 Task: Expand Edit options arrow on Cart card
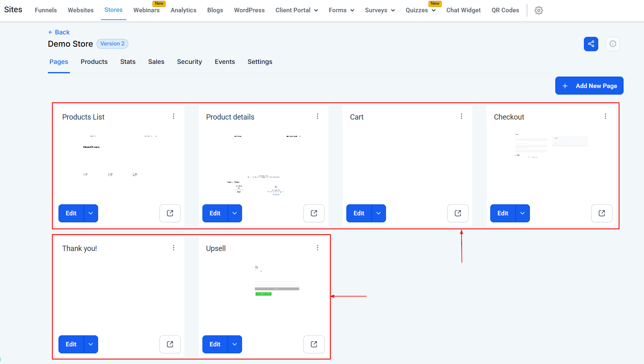[x=379, y=213]
